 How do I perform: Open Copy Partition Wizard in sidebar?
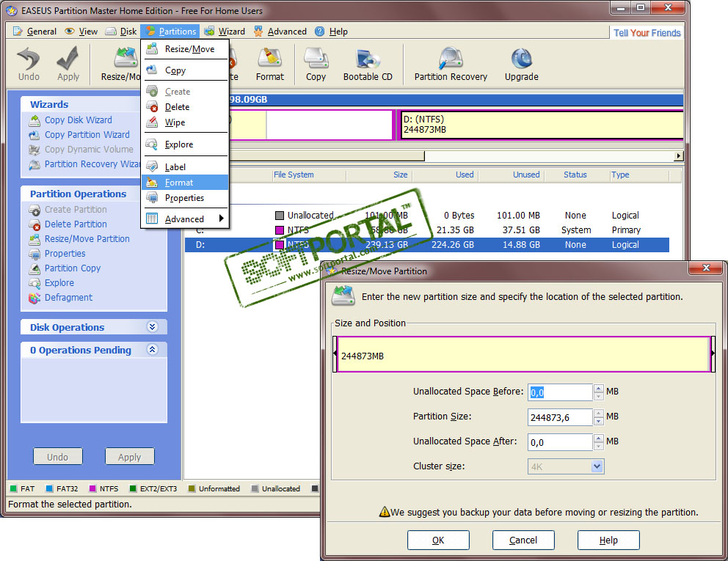click(x=87, y=134)
